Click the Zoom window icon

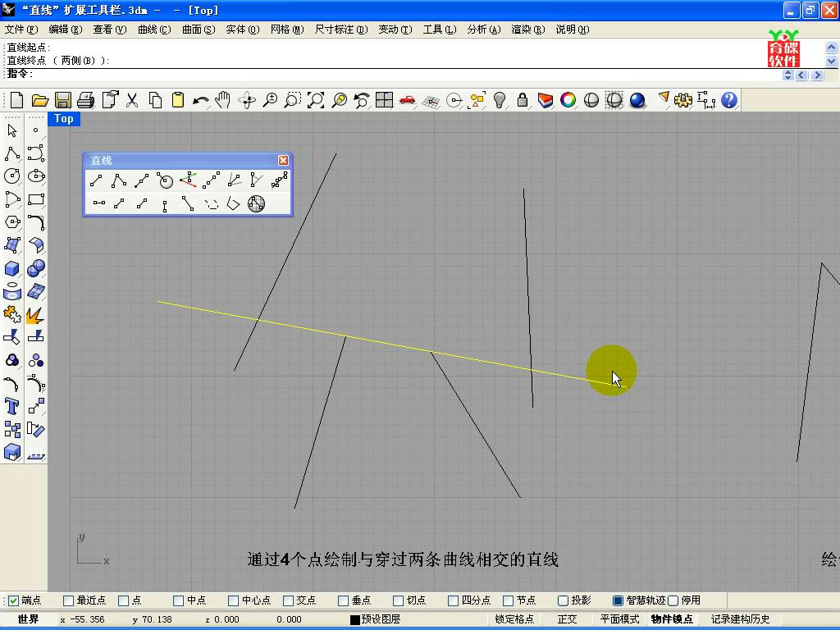coord(293,100)
